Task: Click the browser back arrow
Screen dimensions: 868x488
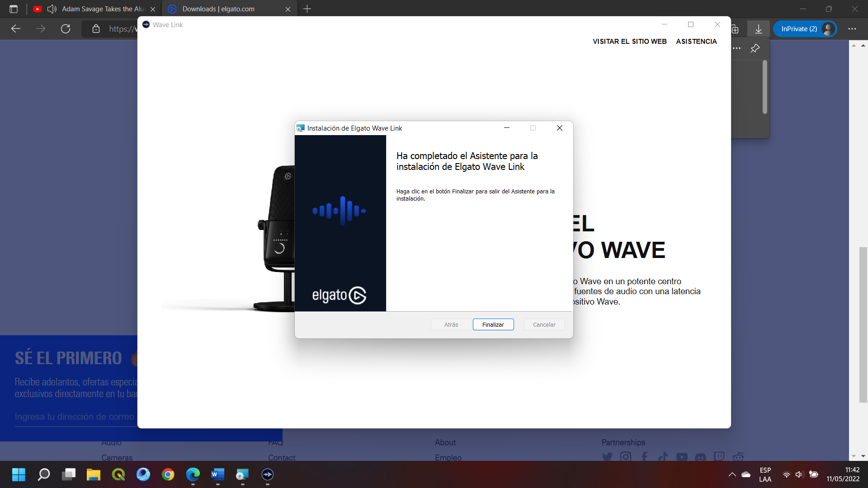Action: pos(16,29)
